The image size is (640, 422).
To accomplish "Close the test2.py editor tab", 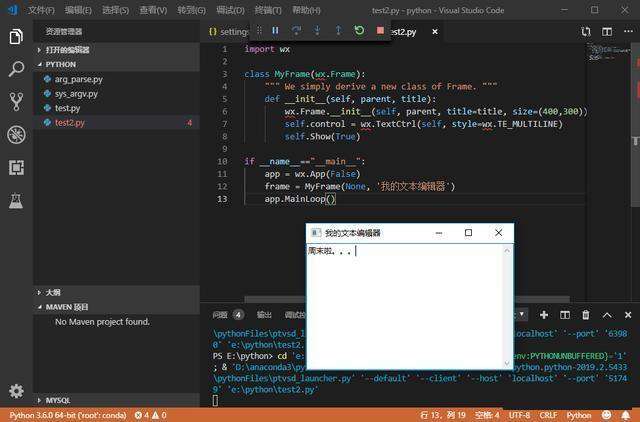I will coord(435,31).
